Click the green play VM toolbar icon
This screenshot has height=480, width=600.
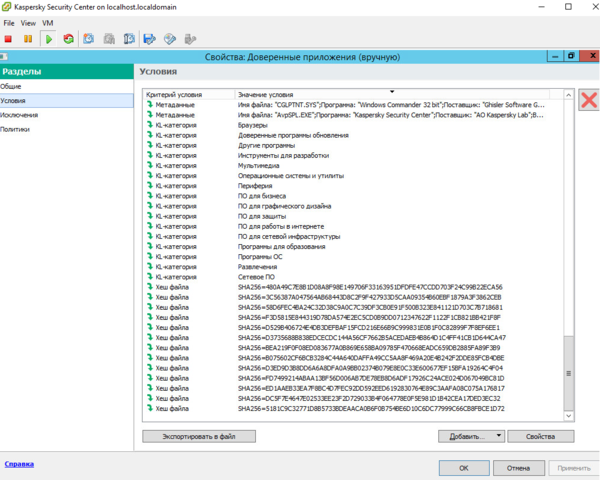coord(47,39)
